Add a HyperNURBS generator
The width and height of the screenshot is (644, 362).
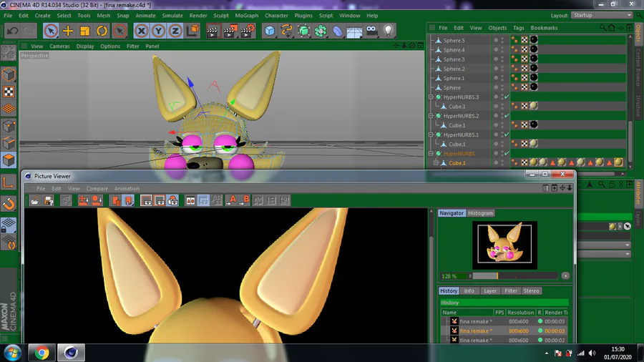304,31
